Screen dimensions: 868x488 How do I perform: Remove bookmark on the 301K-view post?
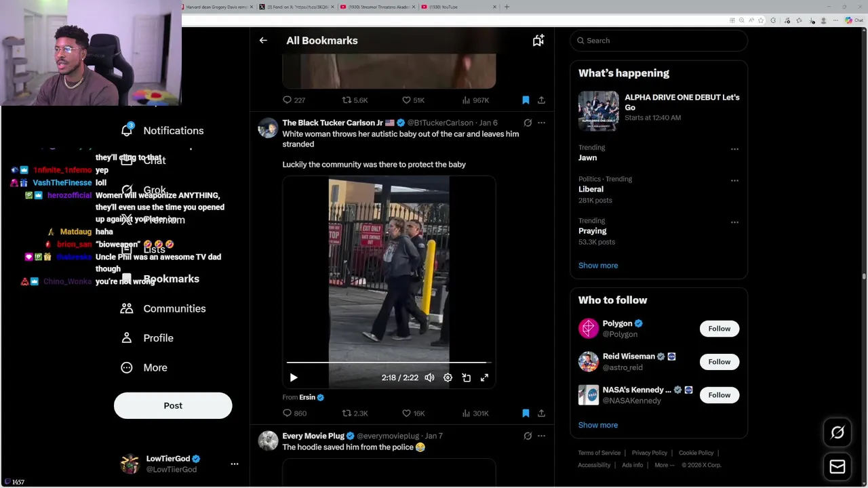(526, 413)
